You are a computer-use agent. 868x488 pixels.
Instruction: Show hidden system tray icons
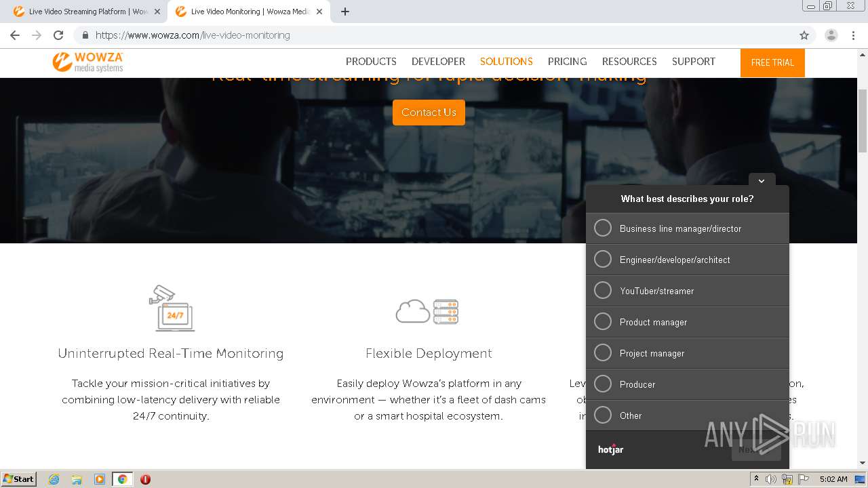click(756, 479)
